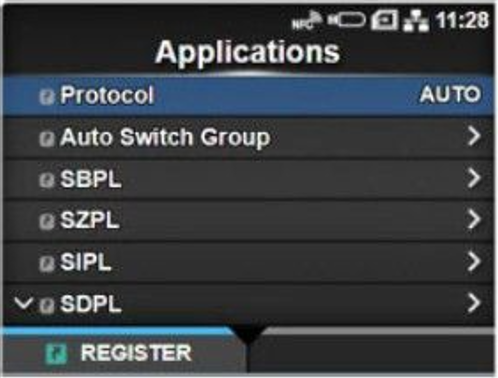Click the help icon beside Auto Switch Group
This screenshot has width=498, height=378.
[x=46, y=139]
